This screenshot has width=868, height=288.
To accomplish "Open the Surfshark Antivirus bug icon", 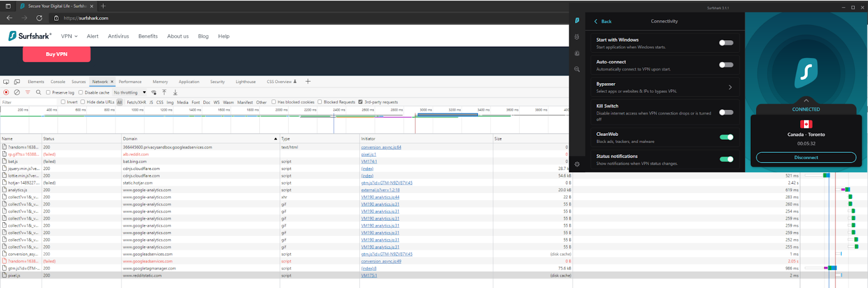I will point(577,37).
